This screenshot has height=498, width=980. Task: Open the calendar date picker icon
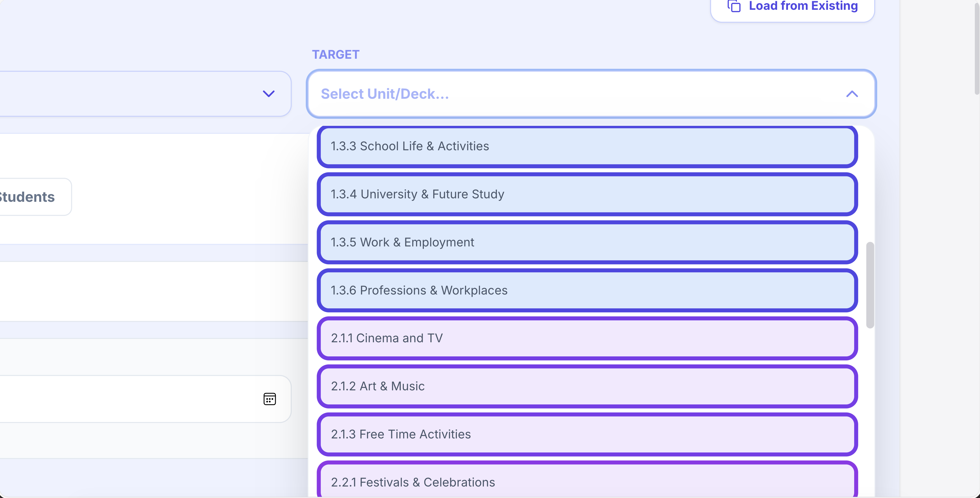pos(269,399)
